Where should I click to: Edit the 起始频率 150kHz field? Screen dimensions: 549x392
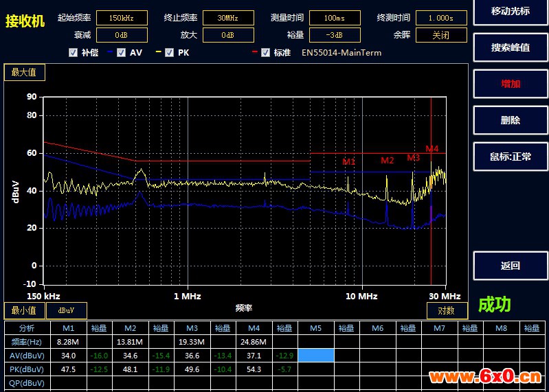point(122,18)
